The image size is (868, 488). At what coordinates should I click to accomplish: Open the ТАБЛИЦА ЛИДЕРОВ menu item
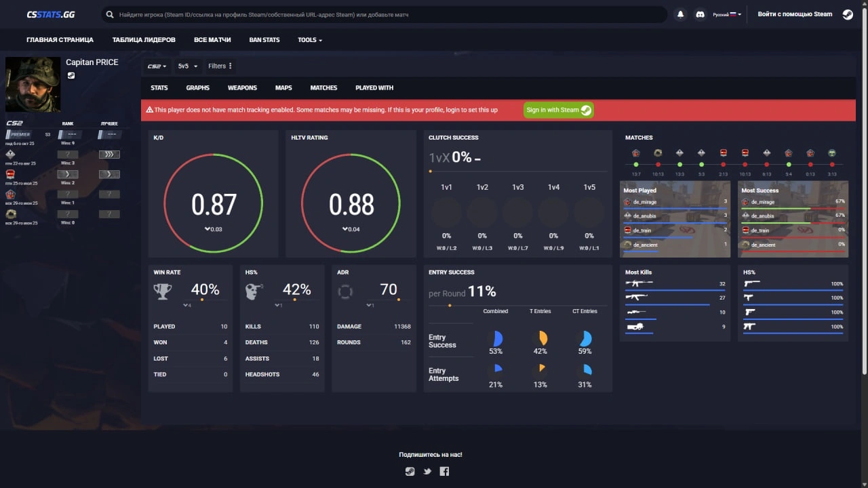(144, 40)
